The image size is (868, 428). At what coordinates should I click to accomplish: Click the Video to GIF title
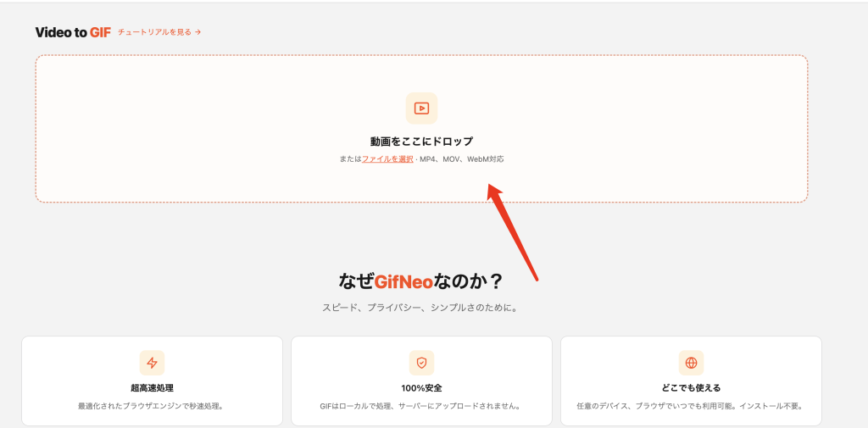click(73, 32)
